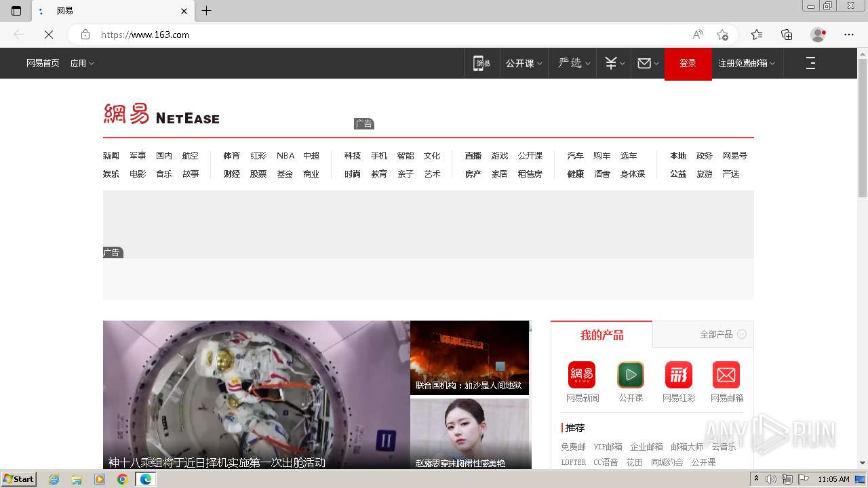
Task: Expand the 应用 dropdown
Action: click(x=82, y=63)
